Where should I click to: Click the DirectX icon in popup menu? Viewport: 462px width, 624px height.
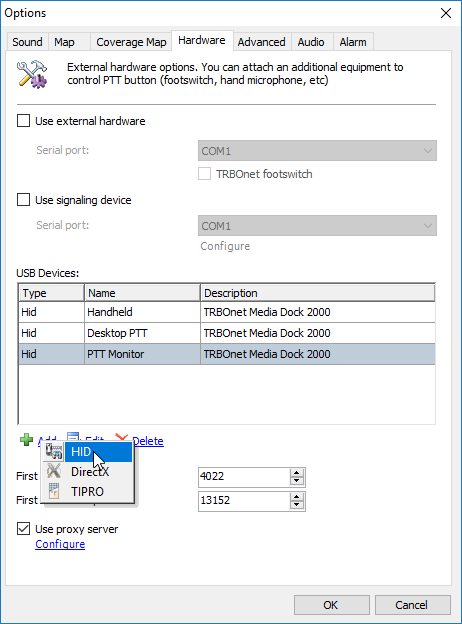(x=54, y=471)
